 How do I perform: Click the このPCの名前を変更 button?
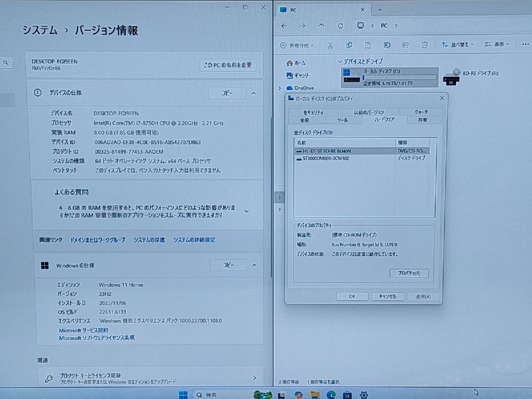point(227,65)
